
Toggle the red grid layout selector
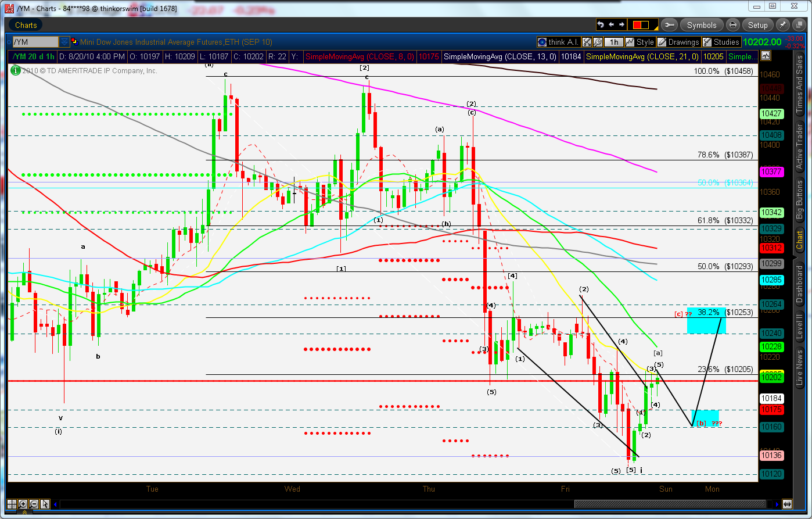(641, 25)
